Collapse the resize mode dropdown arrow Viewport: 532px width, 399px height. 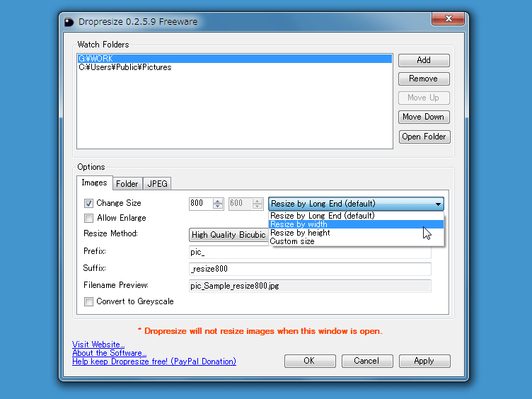[438, 204]
